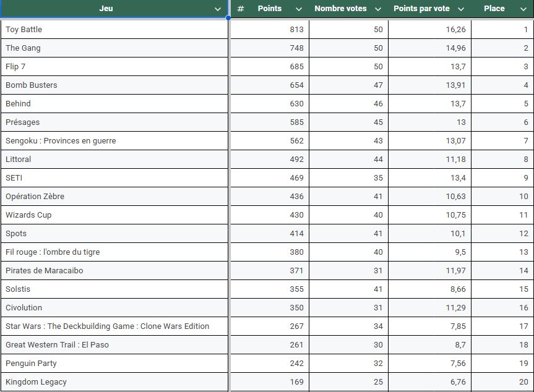This screenshot has width=534, height=392.
Task: Click the Place 20 cell for Kingdom Legacy
Action: tap(502, 381)
